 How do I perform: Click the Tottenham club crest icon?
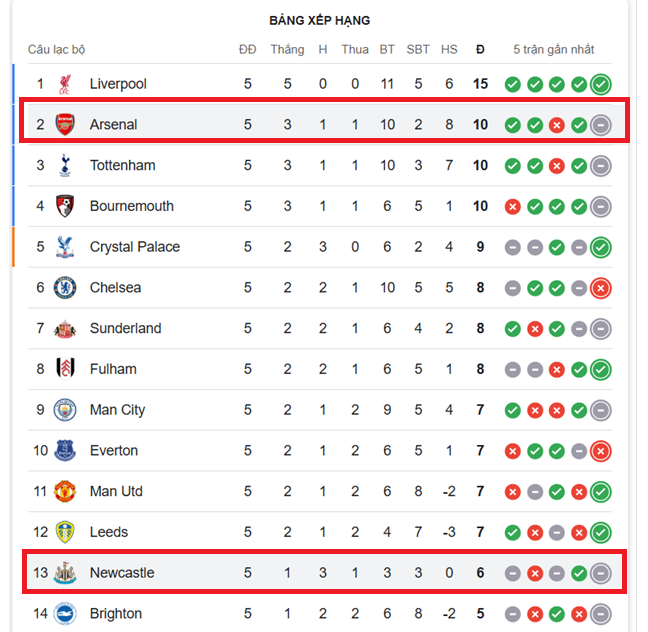[x=66, y=165]
